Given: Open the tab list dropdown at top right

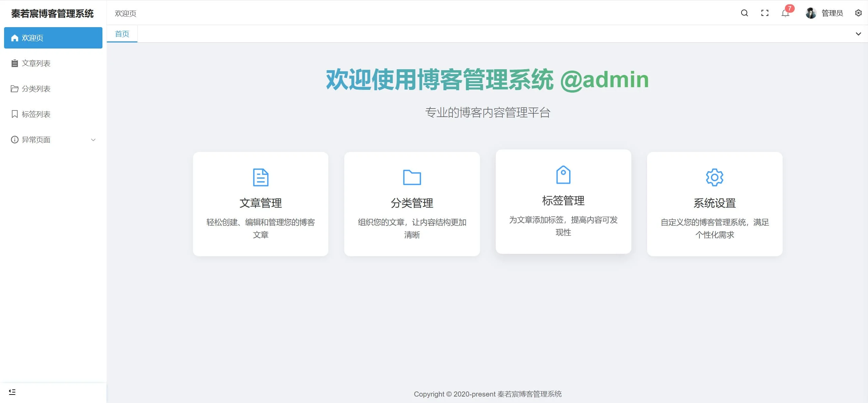Looking at the screenshot, I should point(858,34).
